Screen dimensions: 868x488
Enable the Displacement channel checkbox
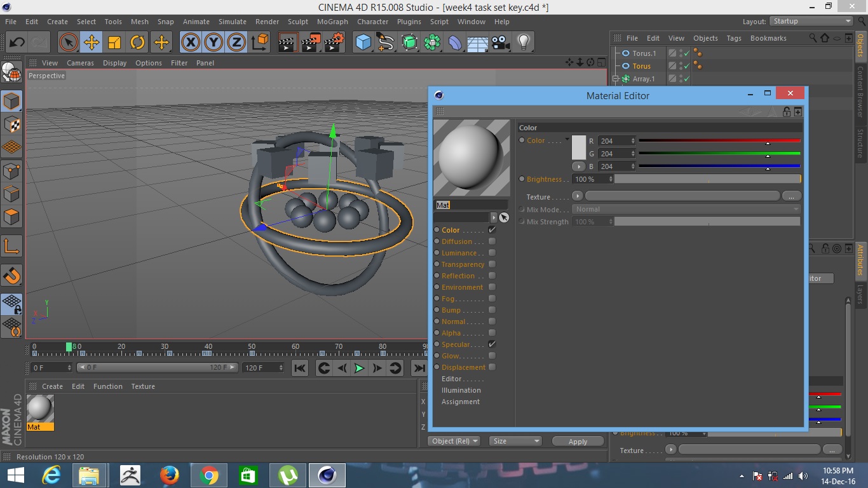pyautogui.click(x=492, y=367)
